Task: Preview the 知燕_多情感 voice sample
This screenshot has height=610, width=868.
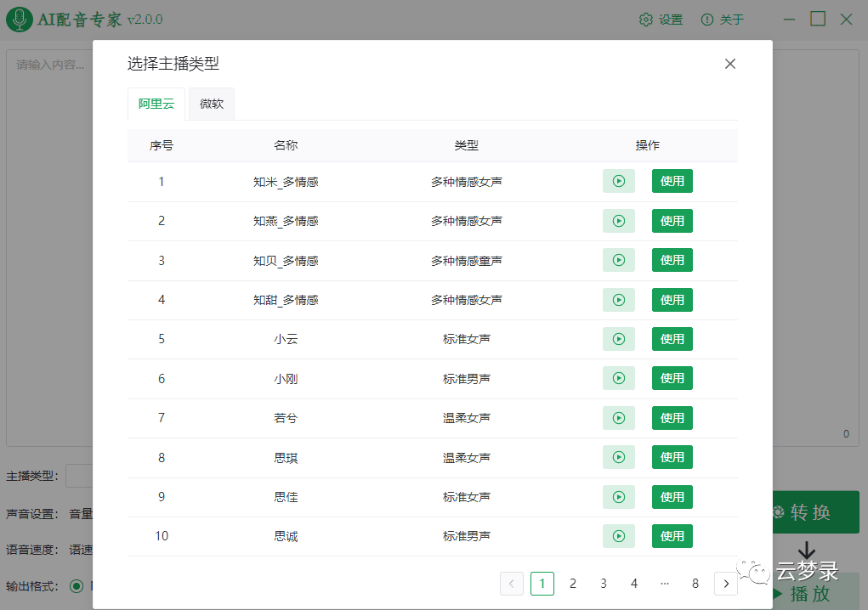Action: click(619, 221)
